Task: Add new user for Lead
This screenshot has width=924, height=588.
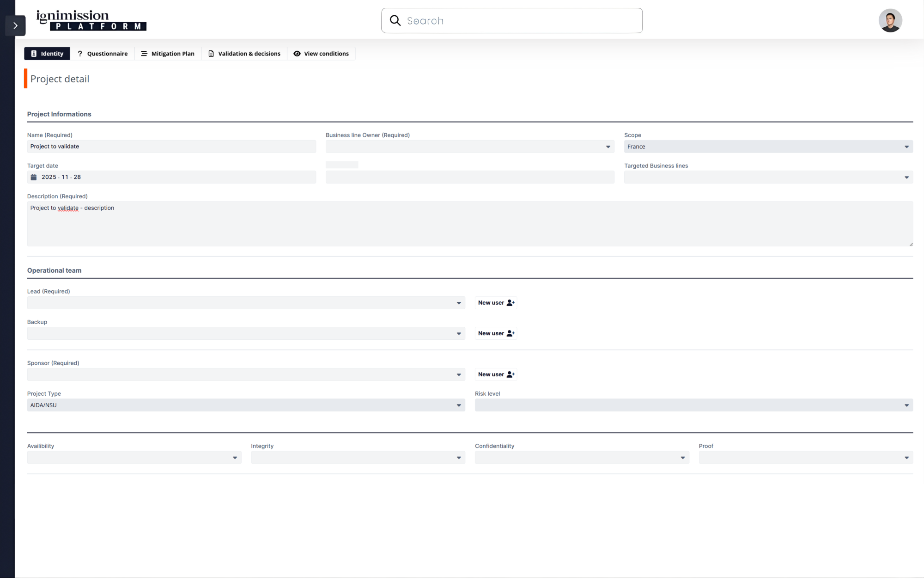Action: 496,303
